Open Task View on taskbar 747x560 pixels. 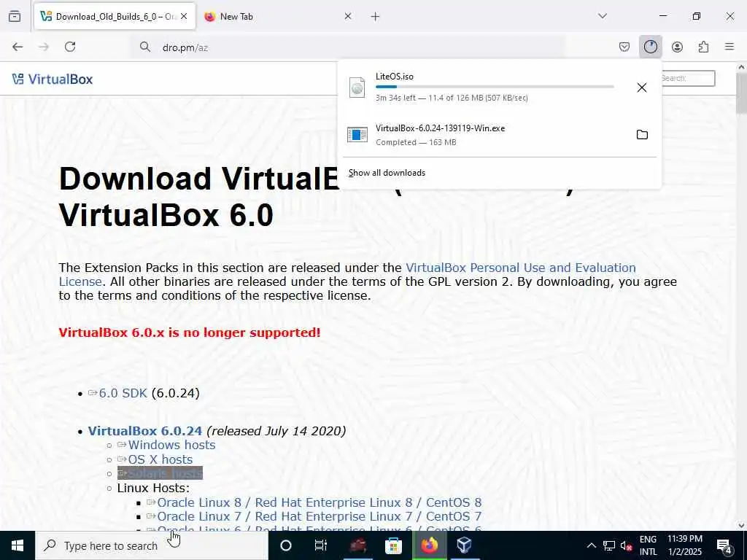pos(321,545)
